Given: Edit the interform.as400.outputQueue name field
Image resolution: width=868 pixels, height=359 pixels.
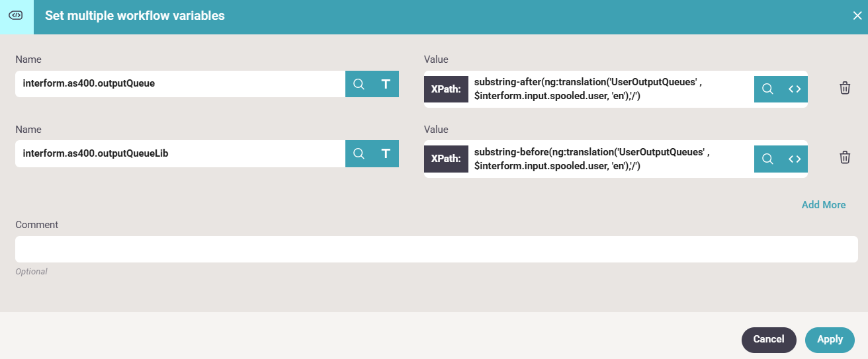Looking at the screenshot, I should tap(180, 84).
